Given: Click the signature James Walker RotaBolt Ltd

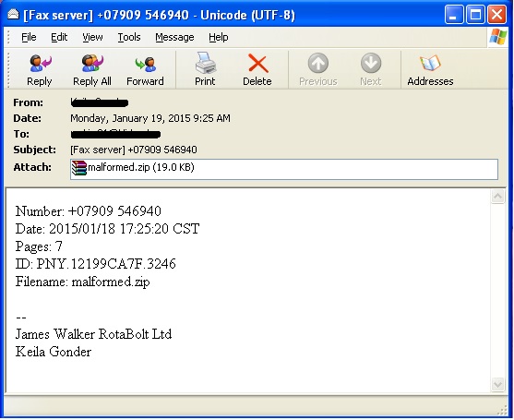Looking at the screenshot, I should (x=93, y=334).
